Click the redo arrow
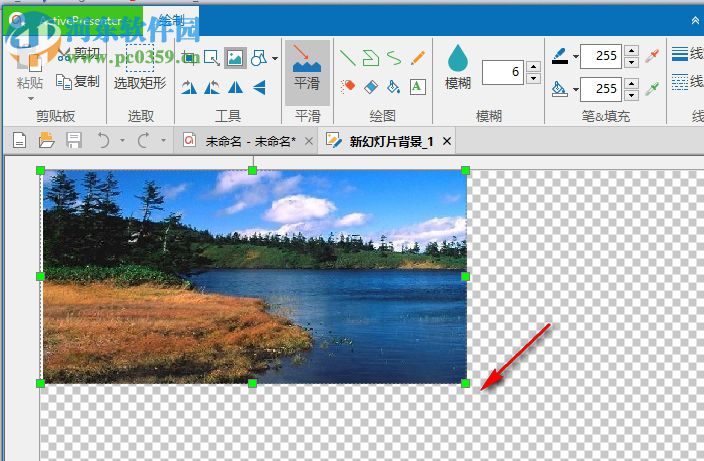704x461 pixels. [144, 140]
